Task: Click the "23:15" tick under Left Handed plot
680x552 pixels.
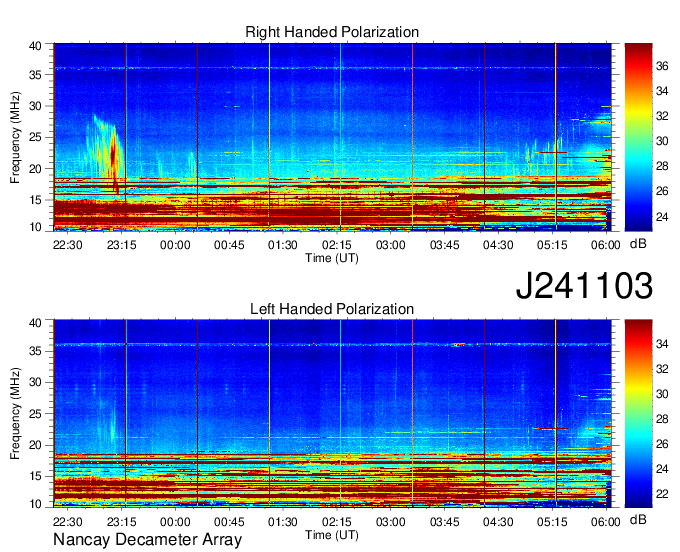Action: pos(121,522)
